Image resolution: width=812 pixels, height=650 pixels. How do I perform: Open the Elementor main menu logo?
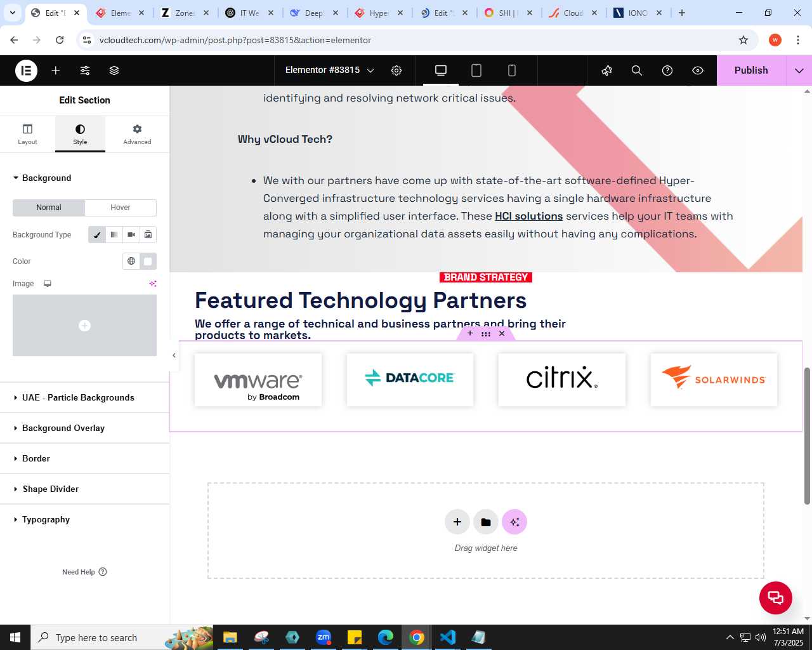(x=26, y=70)
